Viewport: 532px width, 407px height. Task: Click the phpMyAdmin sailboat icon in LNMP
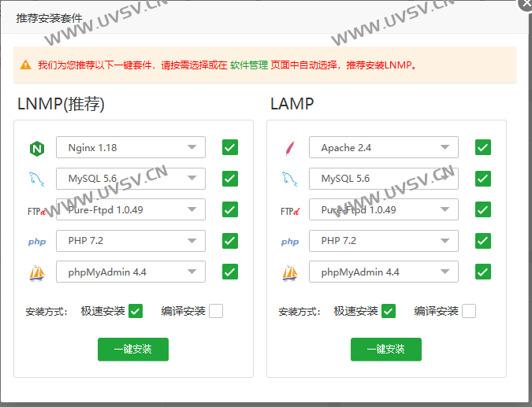(x=37, y=273)
